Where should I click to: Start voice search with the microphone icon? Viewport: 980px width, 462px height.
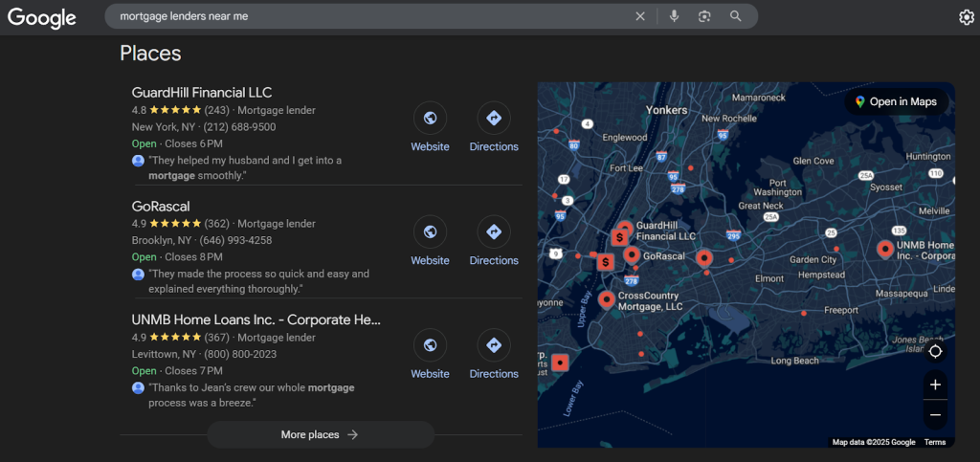click(674, 16)
